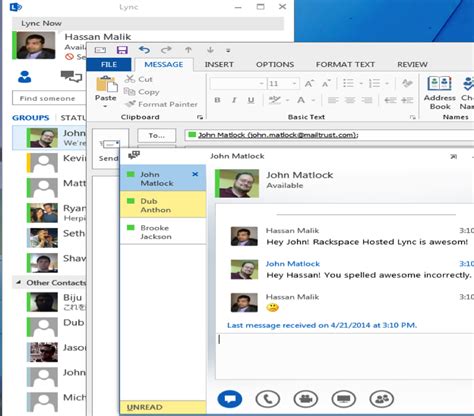Toggle Italic formatting
Viewport: 474px width, 416px height.
click(234, 100)
